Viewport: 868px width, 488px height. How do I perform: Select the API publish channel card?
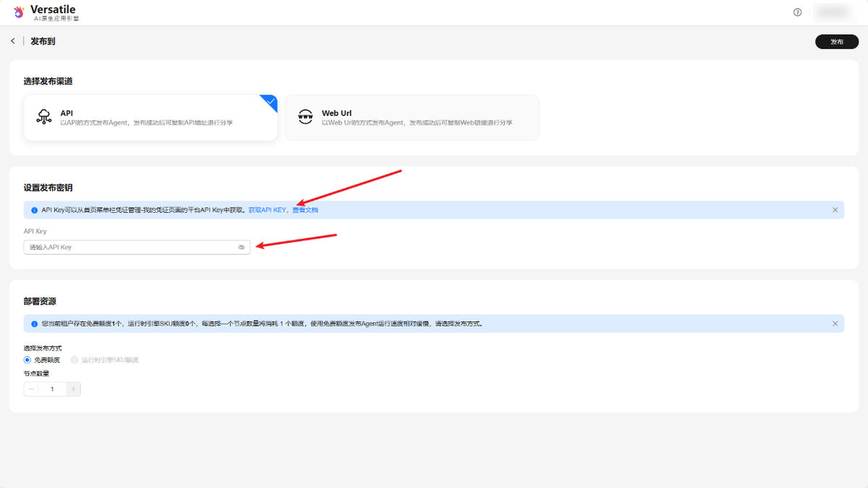[x=150, y=117]
